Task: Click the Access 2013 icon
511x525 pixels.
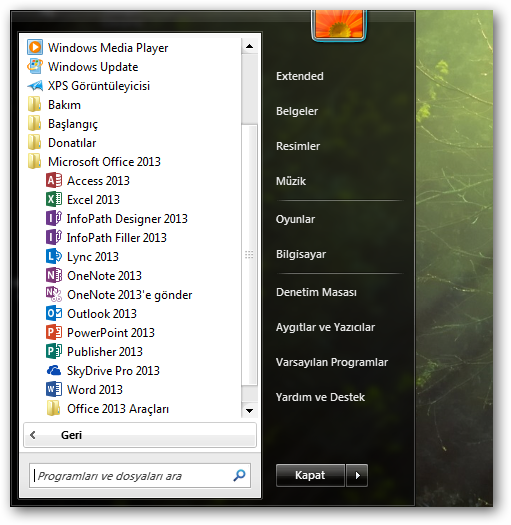Action: coord(54,180)
